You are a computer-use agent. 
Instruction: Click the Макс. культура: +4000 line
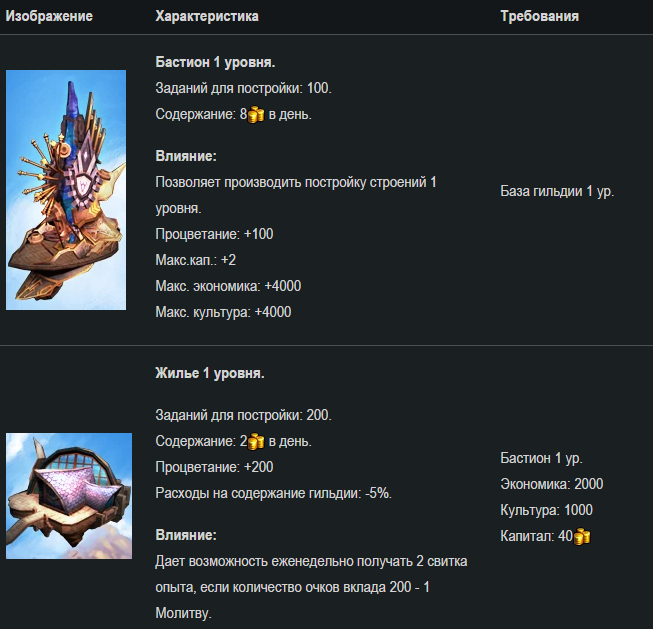coord(223,312)
